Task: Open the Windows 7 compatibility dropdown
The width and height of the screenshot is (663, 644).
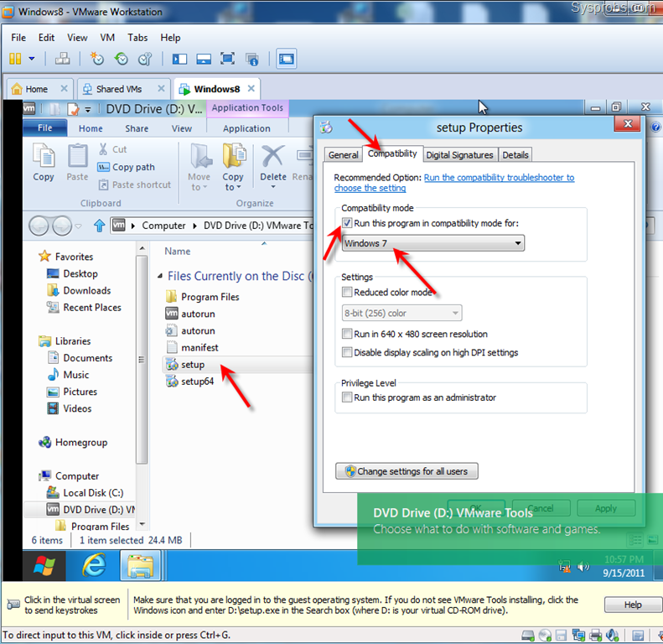Action: [x=433, y=243]
